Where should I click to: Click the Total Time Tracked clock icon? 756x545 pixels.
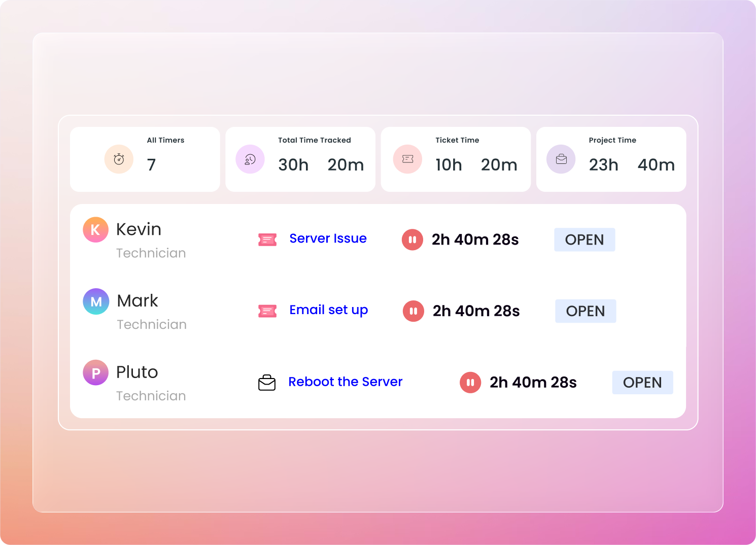[250, 159]
